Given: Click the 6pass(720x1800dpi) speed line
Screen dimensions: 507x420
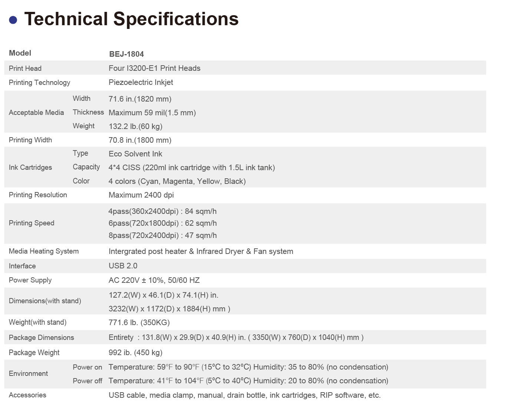Looking at the screenshot, I should pyautogui.click(x=162, y=223).
